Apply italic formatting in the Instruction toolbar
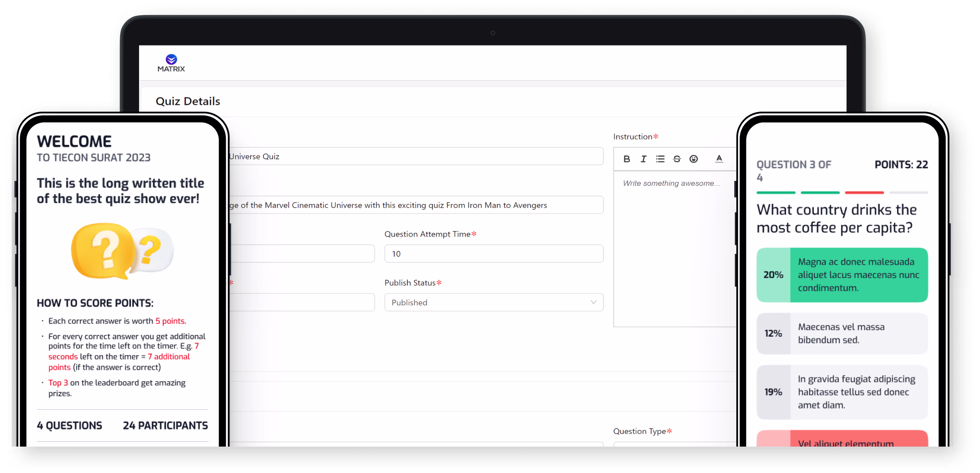This screenshot has height=473, width=980. pos(643,159)
